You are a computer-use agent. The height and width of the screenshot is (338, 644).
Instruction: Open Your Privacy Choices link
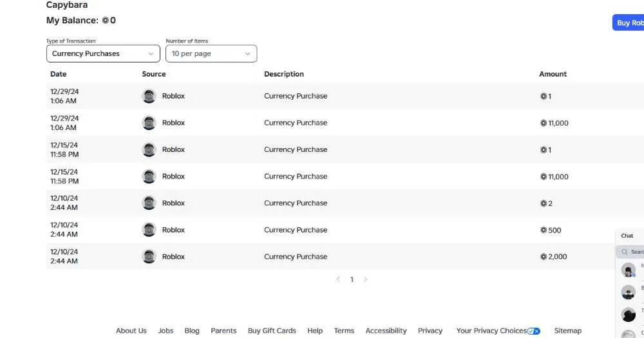point(491,331)
